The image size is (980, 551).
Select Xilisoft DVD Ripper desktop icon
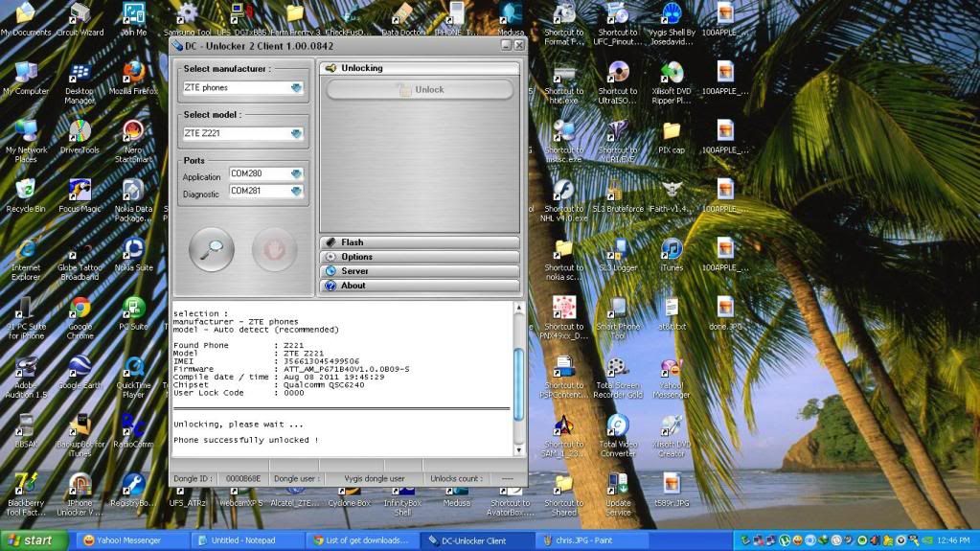[x=672, y=83]
